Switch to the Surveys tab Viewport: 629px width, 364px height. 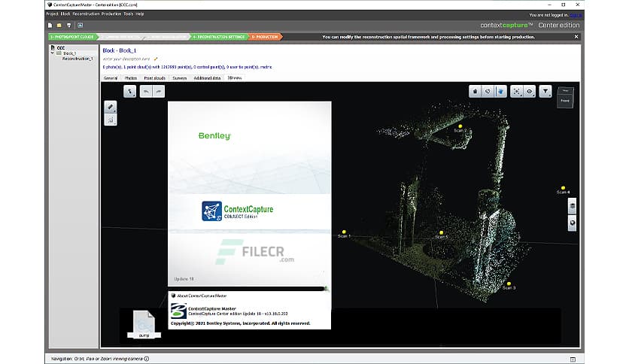coord(180,78)
